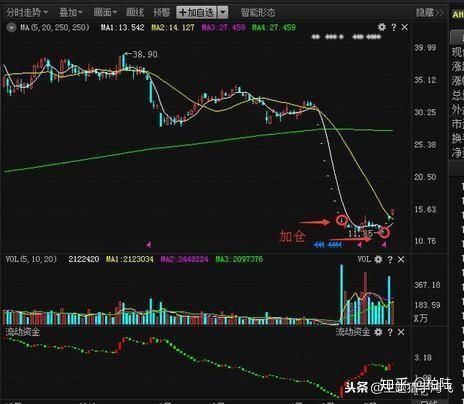Close the 流动资金 indicator panel
This screenshot has width=464, height=404.
coord(401,332)
